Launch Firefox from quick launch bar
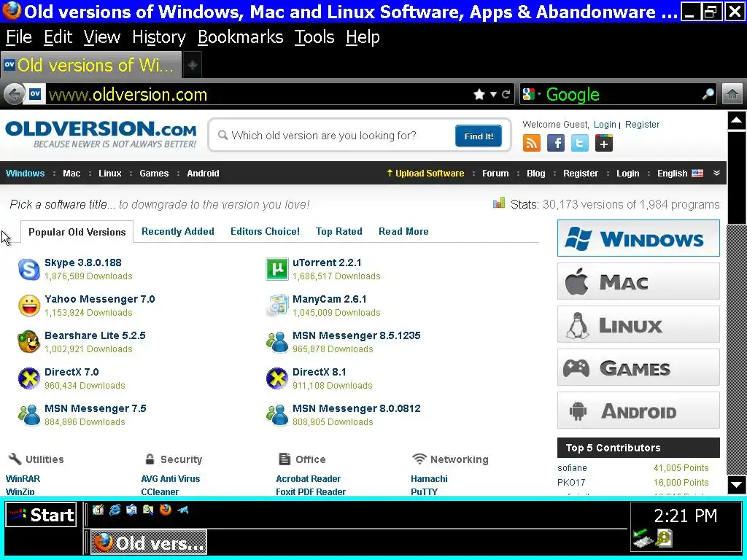The height and width of the screenshot is (560, 747). click(x=166, y=510)
